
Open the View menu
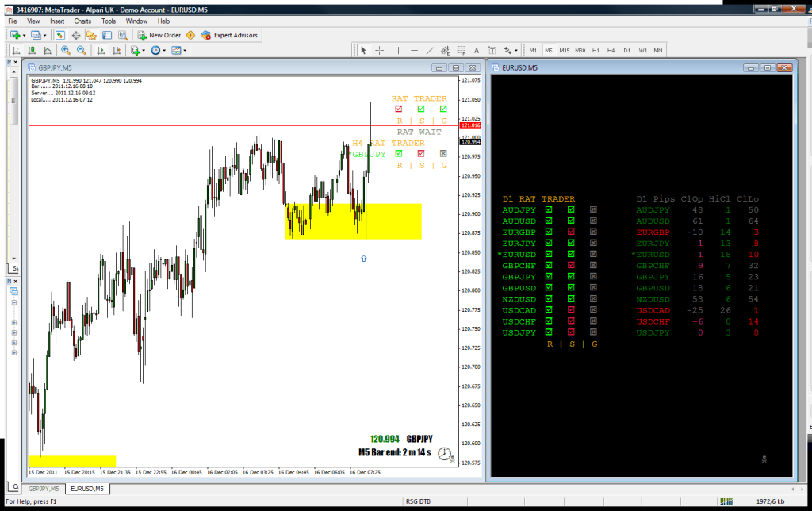(33, 21)
